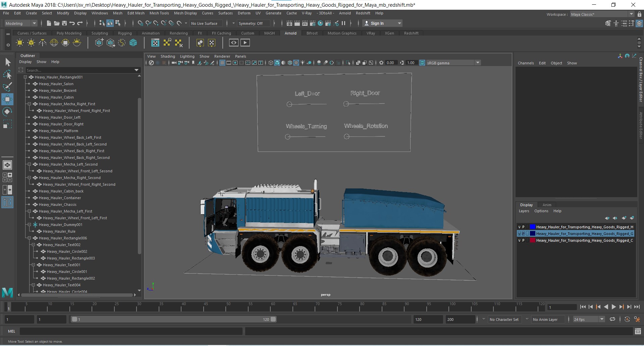Screen dimensions: 644x346
Task: Create Arnold SkyDome Light icon
Action: 54,43
